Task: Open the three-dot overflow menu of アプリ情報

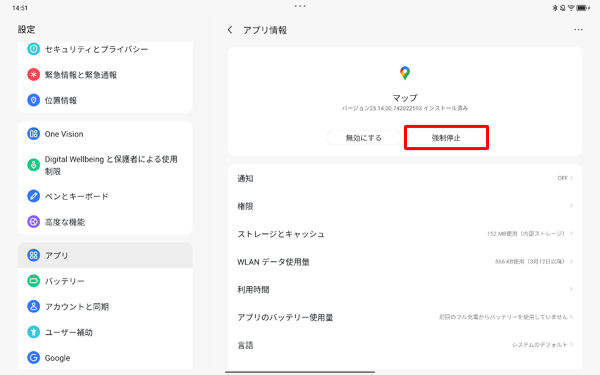Action: (578, 30)
